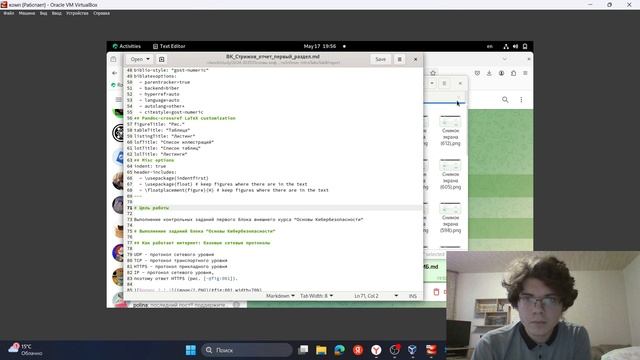Open the Activities overview
640x360 pixels.
click(127, 46)
